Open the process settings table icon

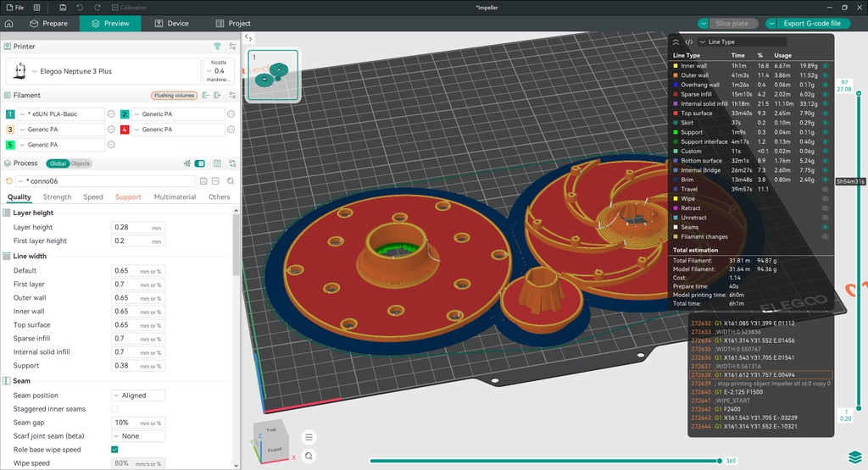pos(217,163)
